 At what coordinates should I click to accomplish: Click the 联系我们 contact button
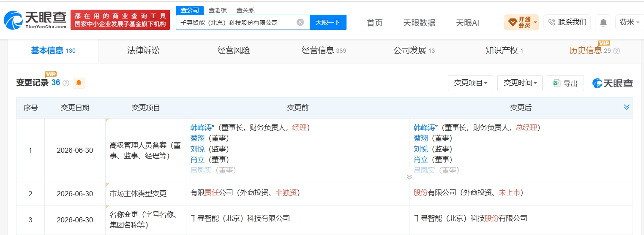(x=567, y=22)
